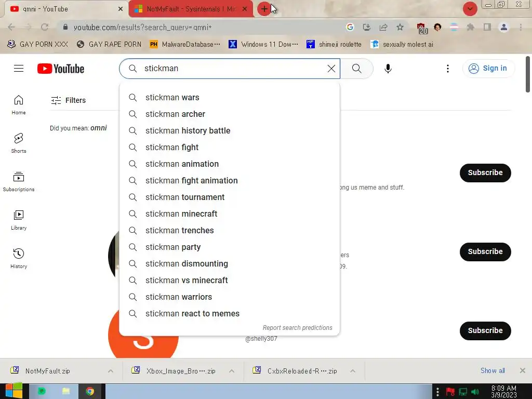Open Subscriptions in the sidebar
The width and height of the screenshot is (532, 399).
19,181
